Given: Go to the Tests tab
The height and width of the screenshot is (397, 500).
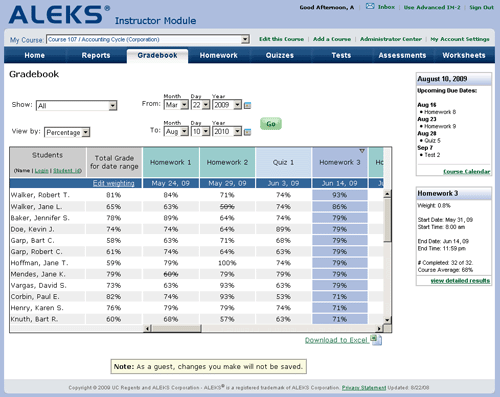Looking at the screenshot, I should [341, 55].
